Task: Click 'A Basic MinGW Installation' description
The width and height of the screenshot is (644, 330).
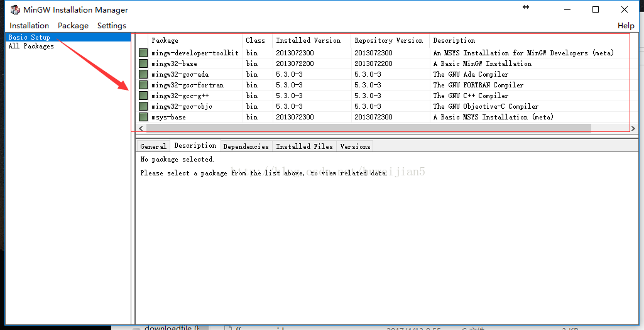Action: pyautogui.click(x=482, y=63)
